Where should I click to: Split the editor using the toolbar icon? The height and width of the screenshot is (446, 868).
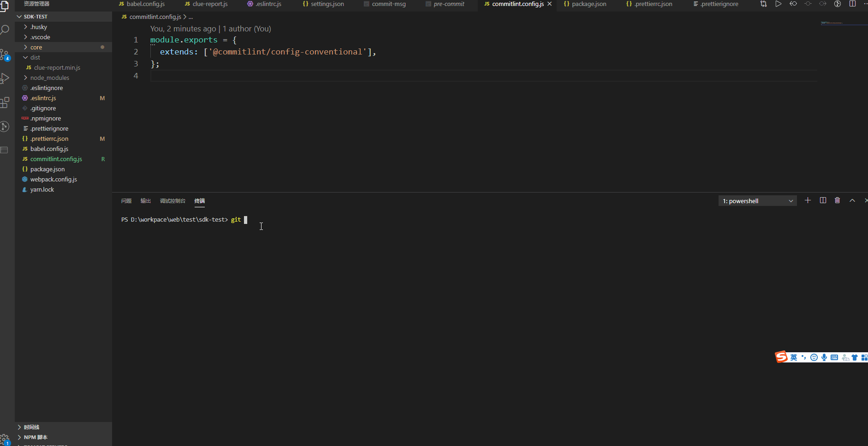pyautogui.click(x=853, y=4)
